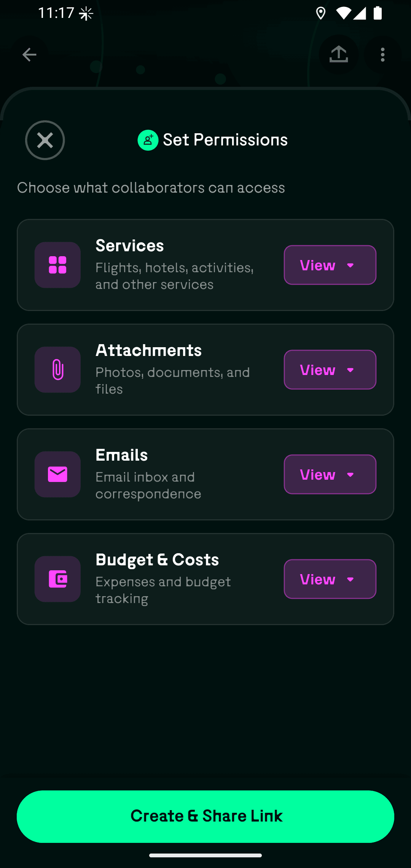
Task: Tap the Budget & Costs heading
Action: [157, 560]
